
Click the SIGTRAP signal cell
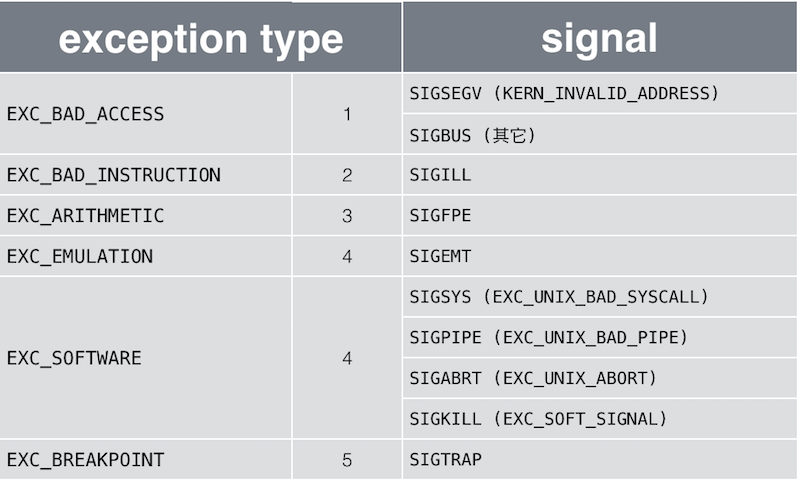pos(446,460)
